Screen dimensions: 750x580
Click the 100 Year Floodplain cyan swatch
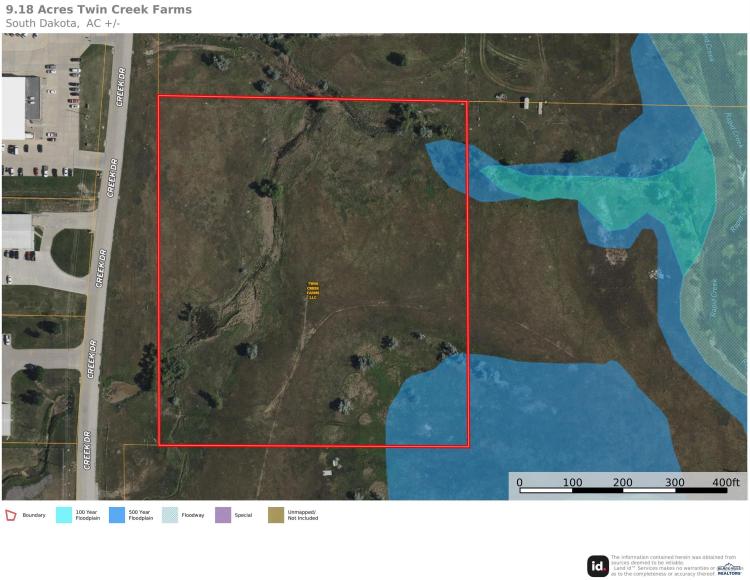63,515
